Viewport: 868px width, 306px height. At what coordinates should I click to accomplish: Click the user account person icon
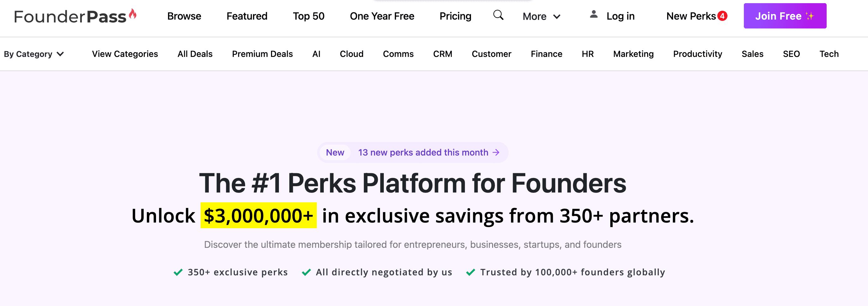coord(593,15)
